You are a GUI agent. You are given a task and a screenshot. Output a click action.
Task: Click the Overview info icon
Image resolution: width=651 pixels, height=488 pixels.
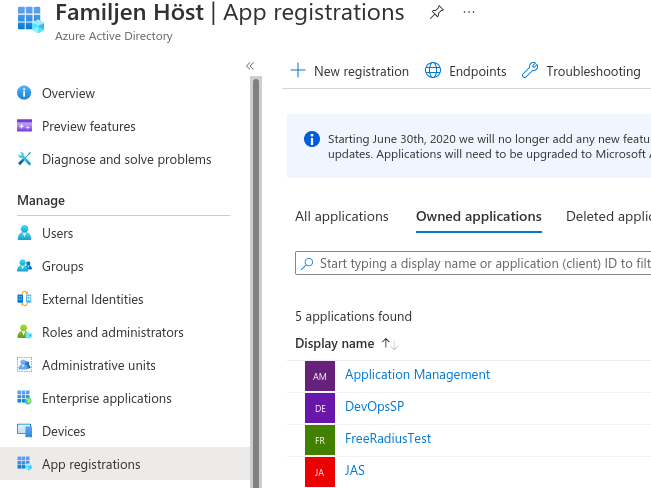[x=24, y=93]
